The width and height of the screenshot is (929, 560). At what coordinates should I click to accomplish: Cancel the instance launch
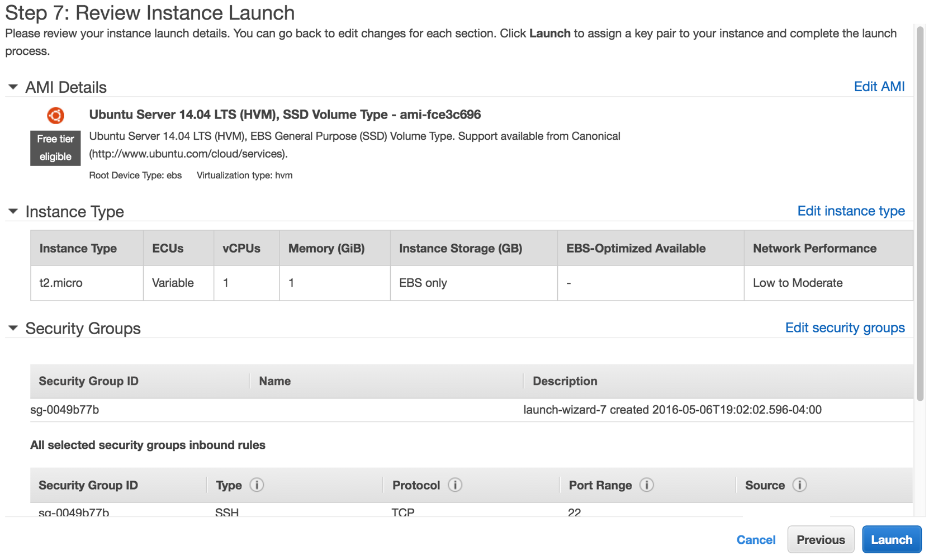pos(756,540)
